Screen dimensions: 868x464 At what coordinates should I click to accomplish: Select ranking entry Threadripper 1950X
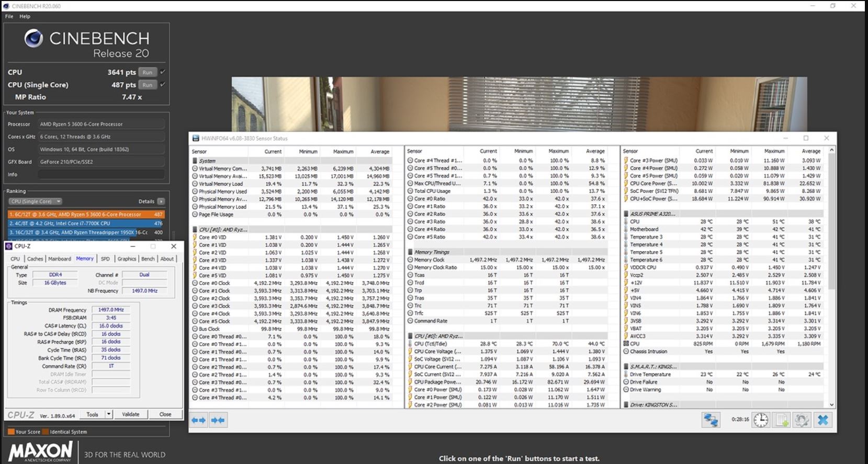pyautogui.click(x=86, y=232)
